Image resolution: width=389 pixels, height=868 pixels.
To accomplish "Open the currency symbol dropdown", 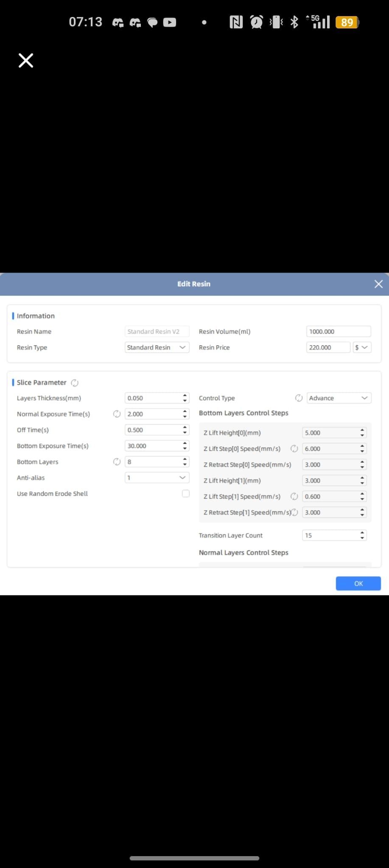I will 362,347.
